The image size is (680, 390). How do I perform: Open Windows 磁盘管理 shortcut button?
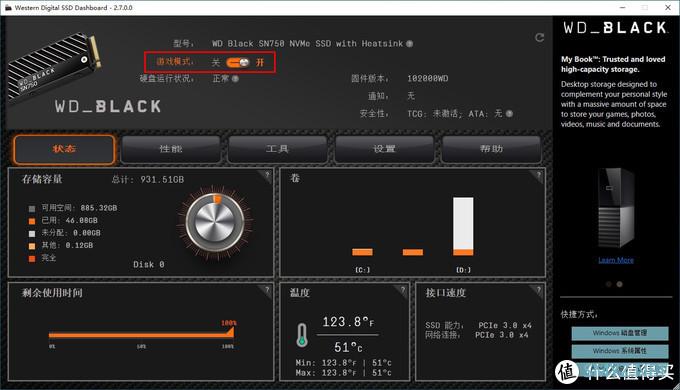[x=620, y=333]
